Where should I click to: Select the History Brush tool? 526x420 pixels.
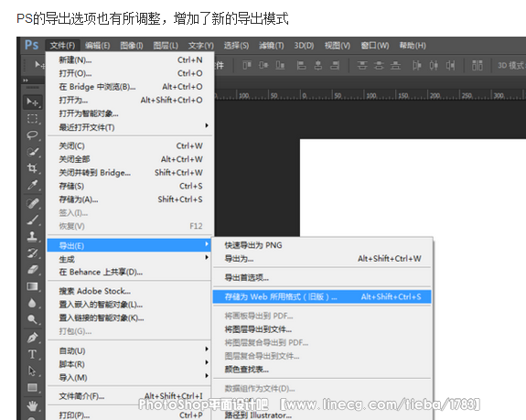[32, 253]
